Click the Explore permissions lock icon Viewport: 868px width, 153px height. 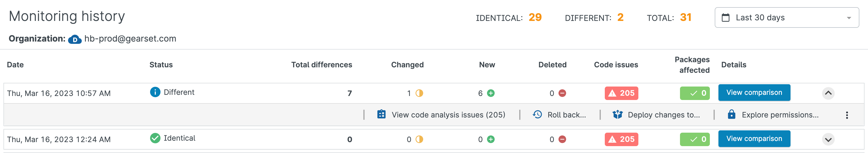tap(731, 114)
